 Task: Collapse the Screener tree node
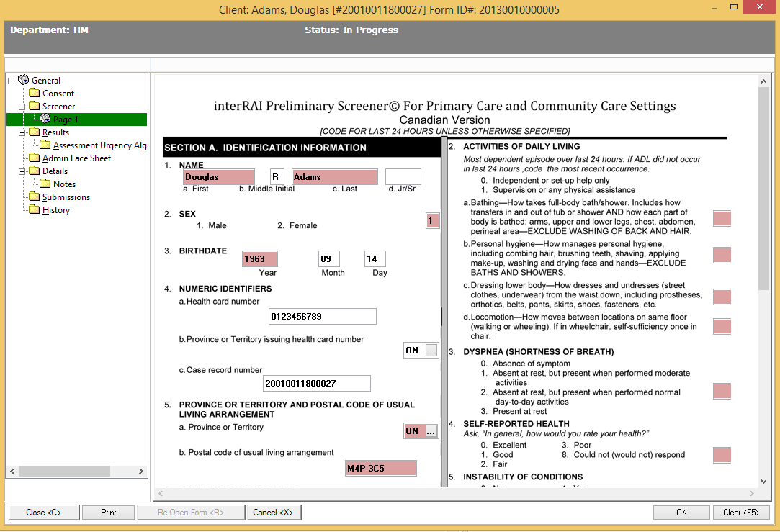(22, 107)
